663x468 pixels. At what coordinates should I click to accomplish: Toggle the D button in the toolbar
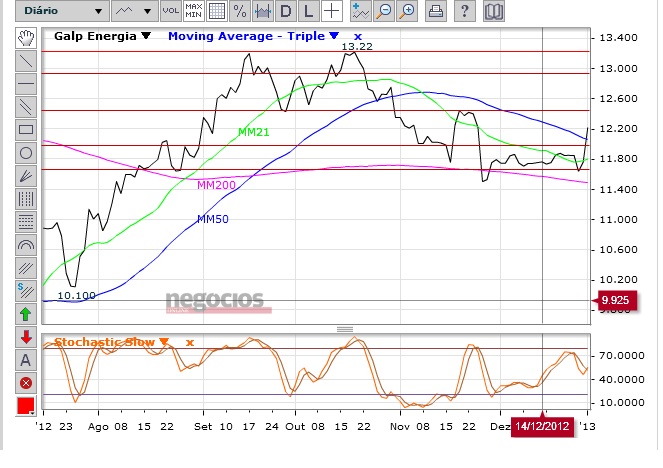point(285,11)
